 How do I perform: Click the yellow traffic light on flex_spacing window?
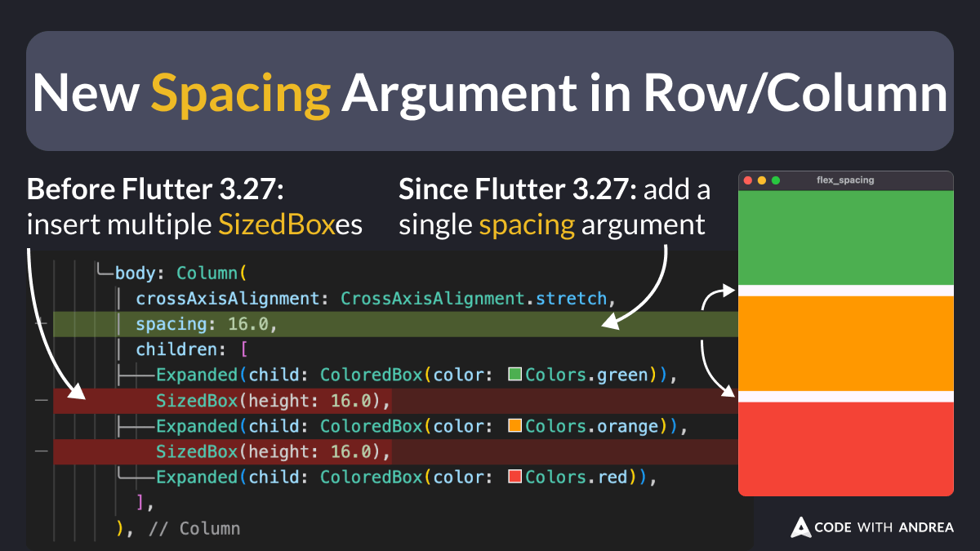[x=761, y=180]
